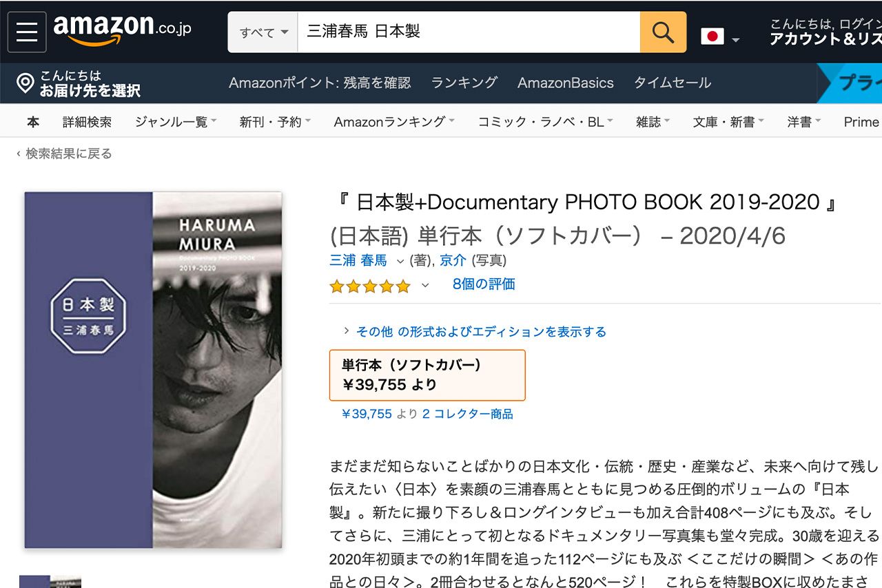The height and width of the screenshot is (588, 882).
Task: Open the すべて search category dropdown
Action: click(x=262, y=31)
